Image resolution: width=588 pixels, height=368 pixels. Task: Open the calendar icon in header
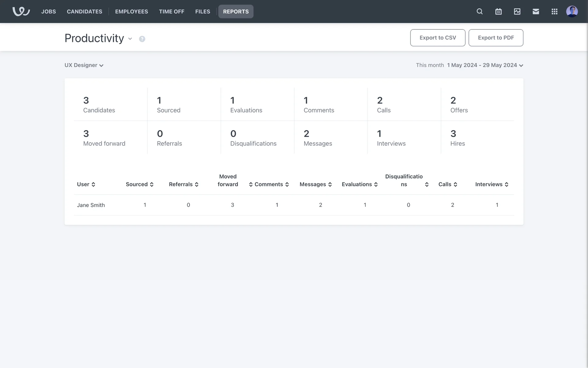coord(498,11)
